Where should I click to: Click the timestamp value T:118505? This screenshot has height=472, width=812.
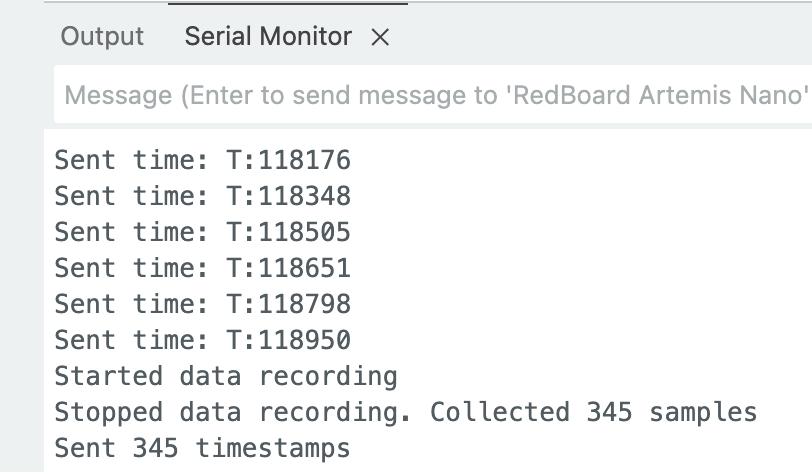(x=289, y=232)
